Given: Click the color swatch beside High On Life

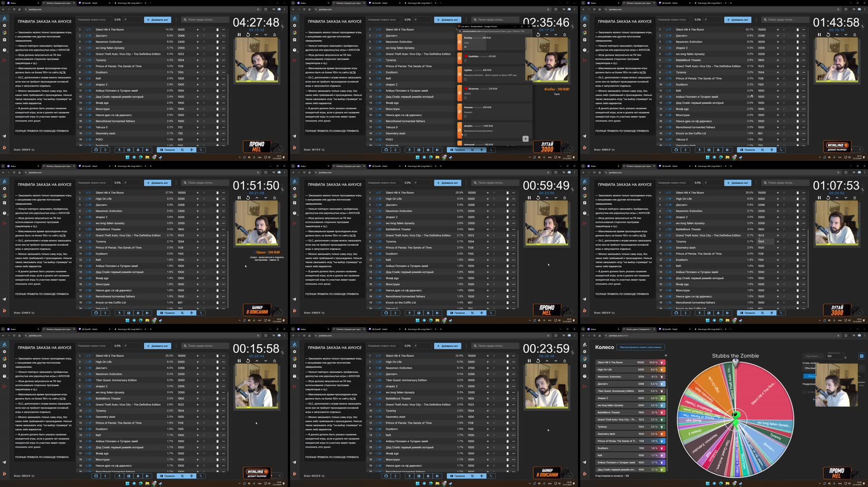Looking at the screenshot, I should click(x=662, y=369).
